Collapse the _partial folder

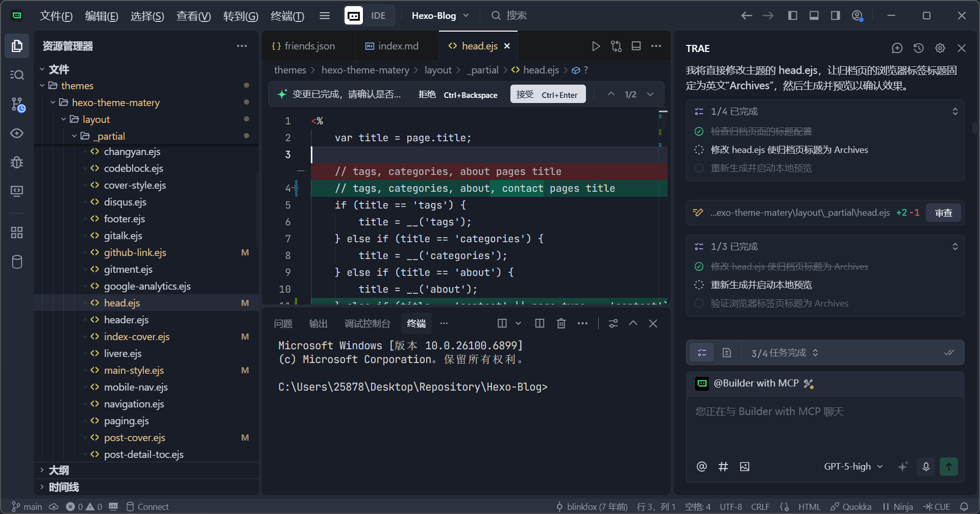[75, 136]
